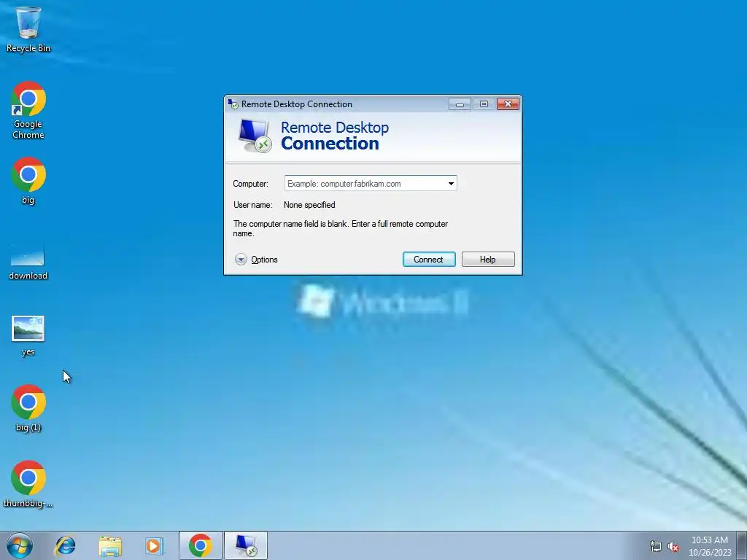747x560 pixels.
Task: Select the desktop image named yes
Action: 28,335
